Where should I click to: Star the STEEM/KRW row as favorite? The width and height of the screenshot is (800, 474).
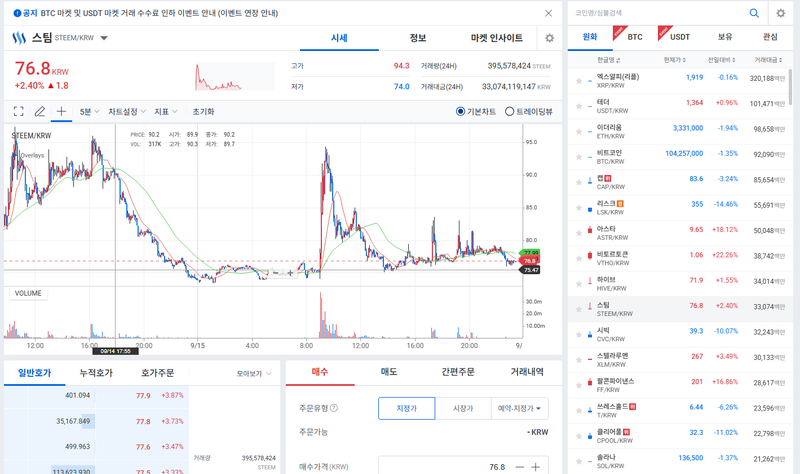579,309
